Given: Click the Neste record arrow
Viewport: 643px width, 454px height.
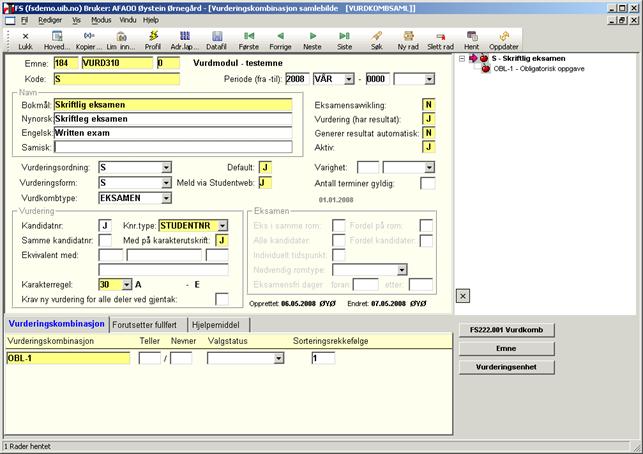Looking at the screenshot, I should click(312, 39).
